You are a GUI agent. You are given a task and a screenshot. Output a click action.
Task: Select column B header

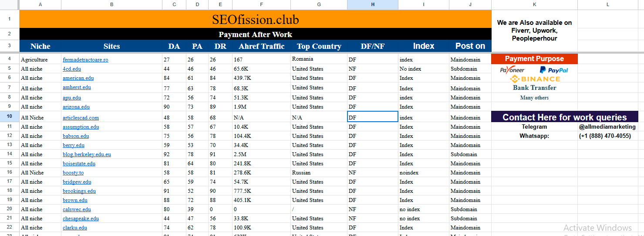(111, 4)
